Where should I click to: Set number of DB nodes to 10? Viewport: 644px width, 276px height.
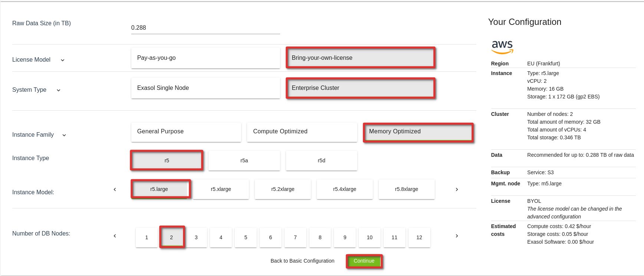[x=369, y=237]
